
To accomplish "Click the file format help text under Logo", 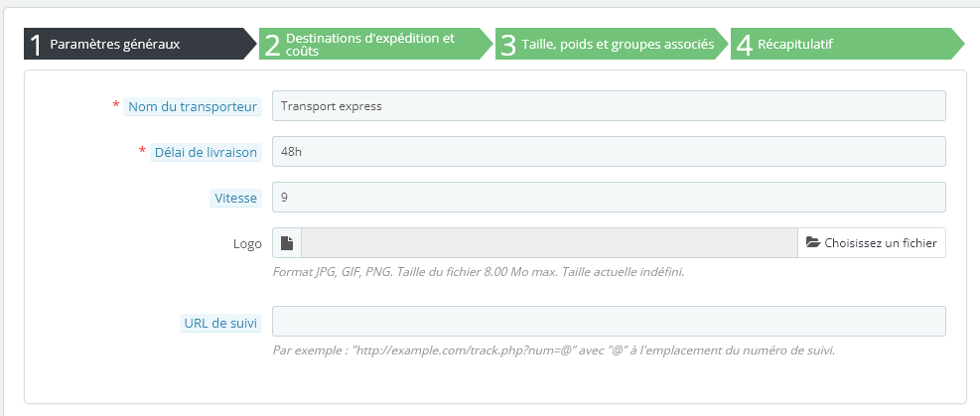I will pyautogui.click(x=478, y=271).
